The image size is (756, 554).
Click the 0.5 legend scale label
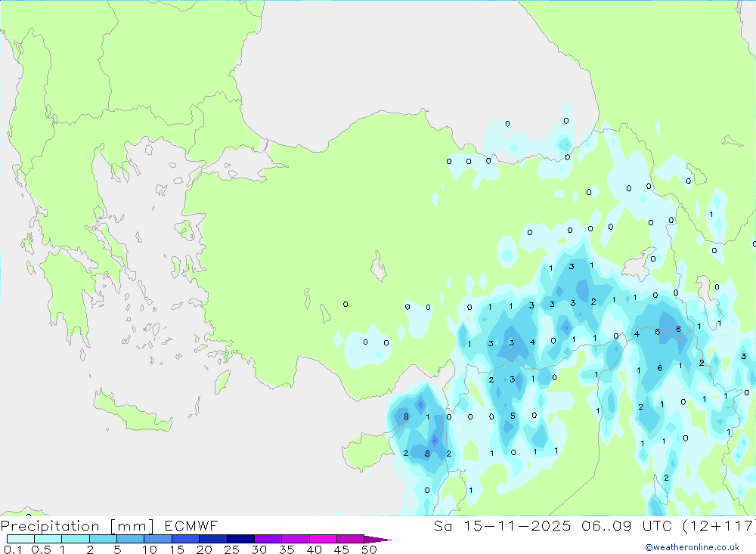(x=41, y=549)
